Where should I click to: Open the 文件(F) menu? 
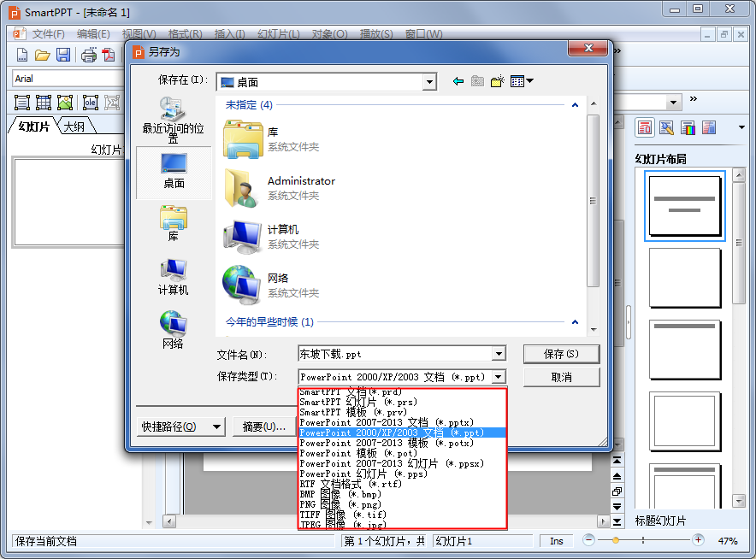[48, 34]
